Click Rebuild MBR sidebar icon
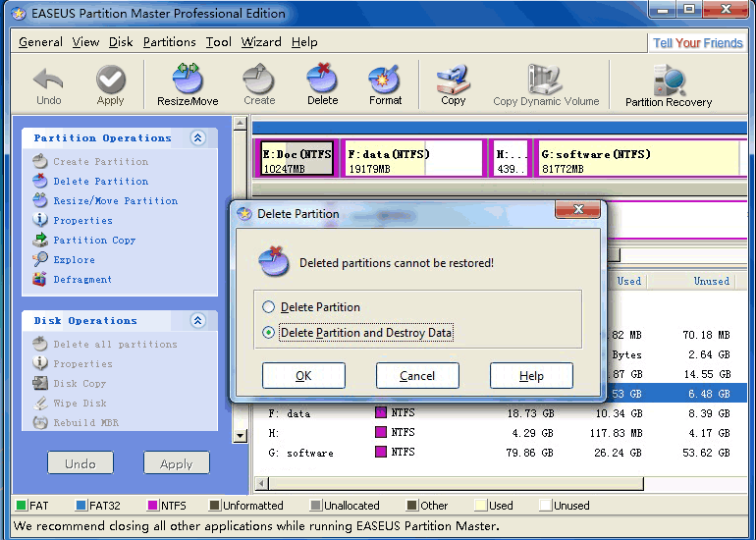The height and width of the screenshot is (540, 756). click(x=40, y=422)
